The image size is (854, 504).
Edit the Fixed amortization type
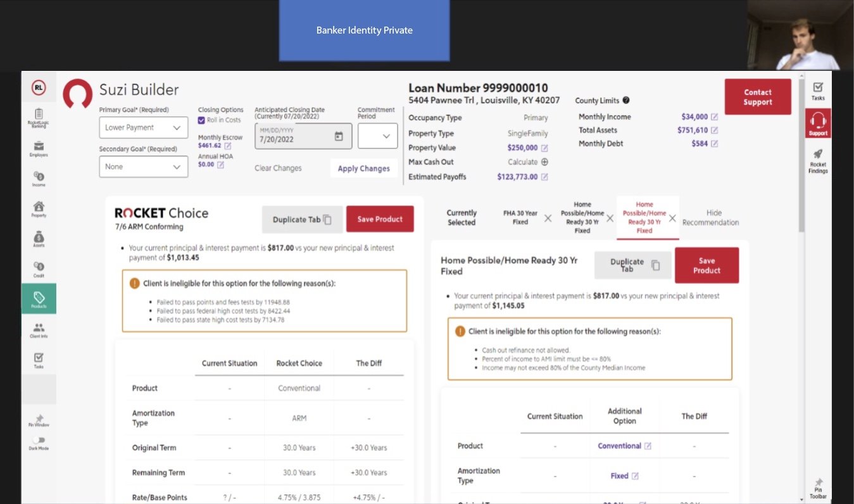tap(635, 476)
